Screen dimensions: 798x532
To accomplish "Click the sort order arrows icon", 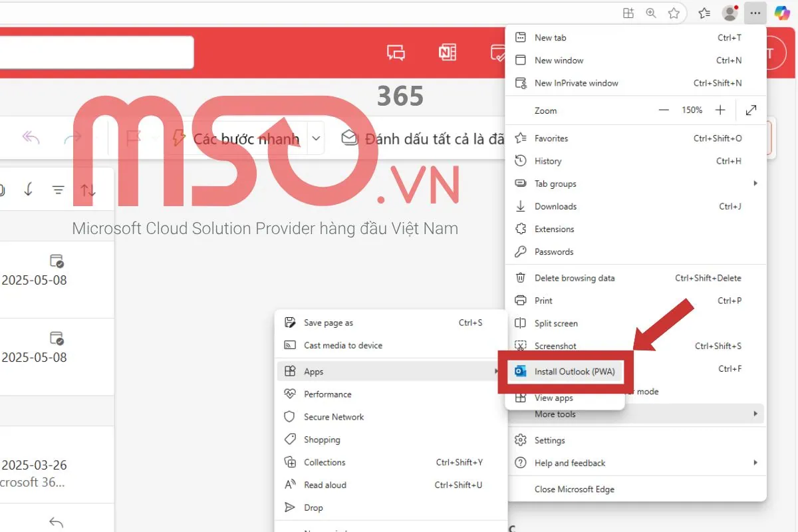I will point(88,190).
